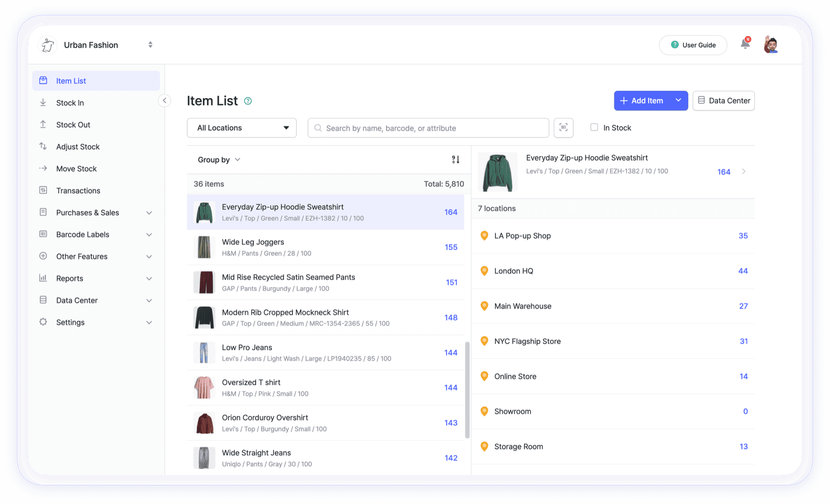This screenshot has width=830, height=504.
Task: Open the All Locations dropdown
Action: pos(242,128)
